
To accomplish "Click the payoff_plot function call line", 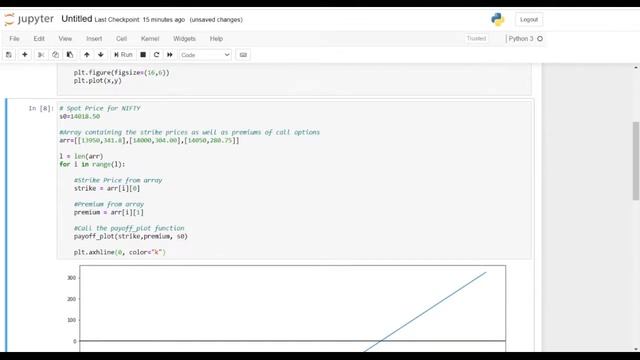I will [131, 236].
